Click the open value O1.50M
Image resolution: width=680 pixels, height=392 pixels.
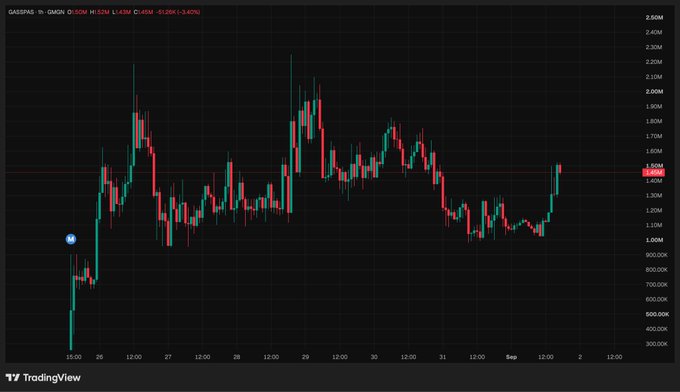(x=77, y=12)
